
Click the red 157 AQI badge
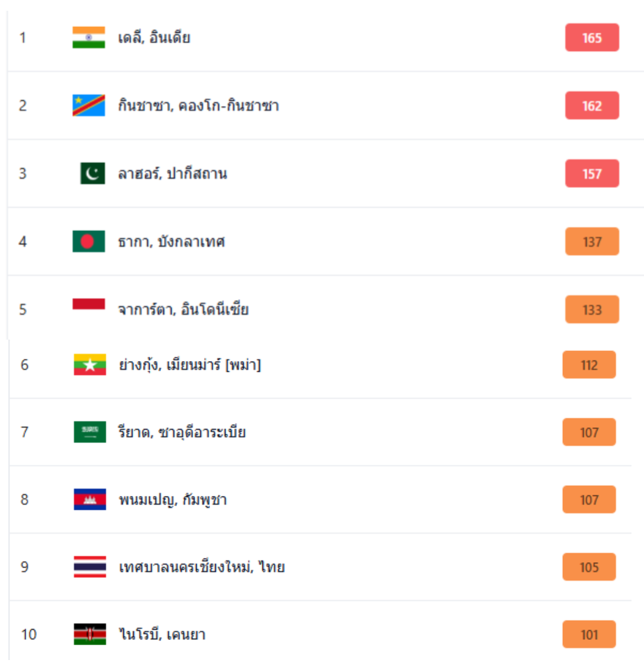coord(592,174)
